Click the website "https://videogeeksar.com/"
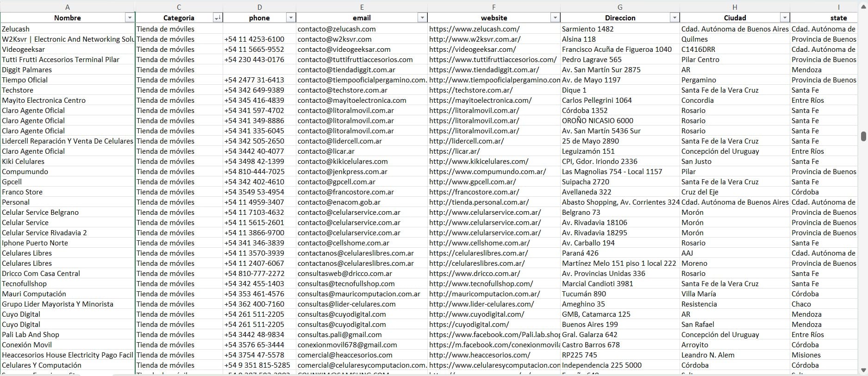 494,49
